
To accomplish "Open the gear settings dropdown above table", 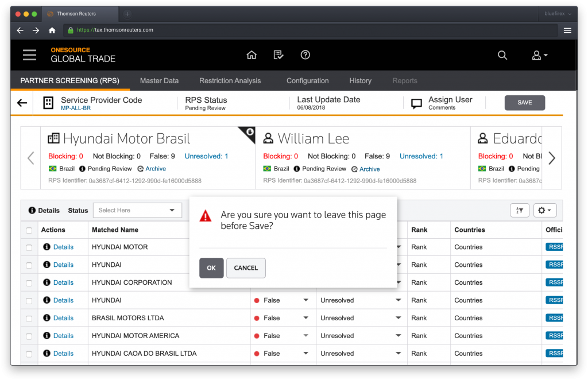I will pos(545,210).
